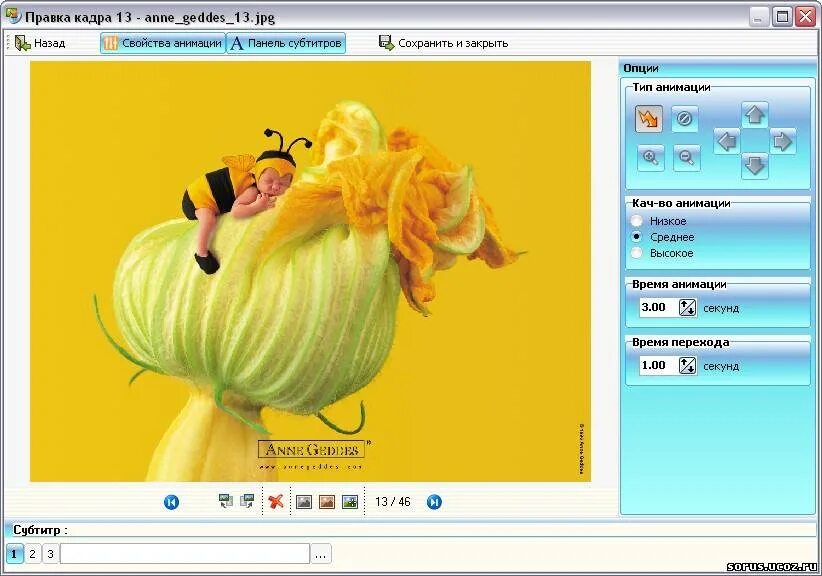
Task: Select the zoom in animation icon
Action: pos(651,157)
